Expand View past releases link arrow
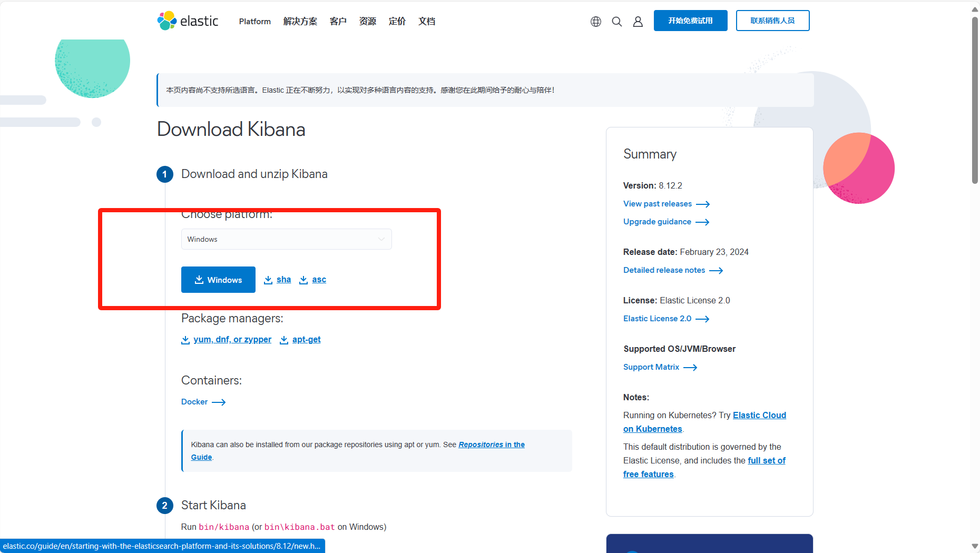The width and height of the screenshot is (980, 553). click(703, 204)
